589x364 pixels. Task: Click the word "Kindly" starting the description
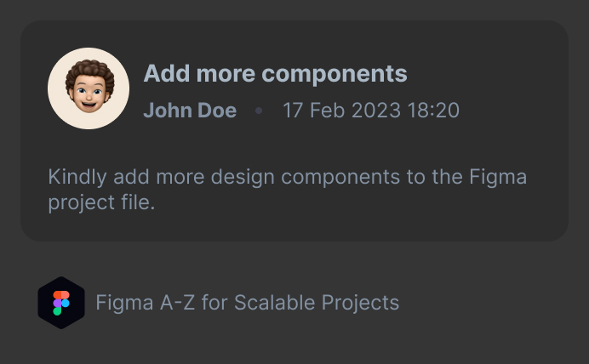[x=76, y=178]
